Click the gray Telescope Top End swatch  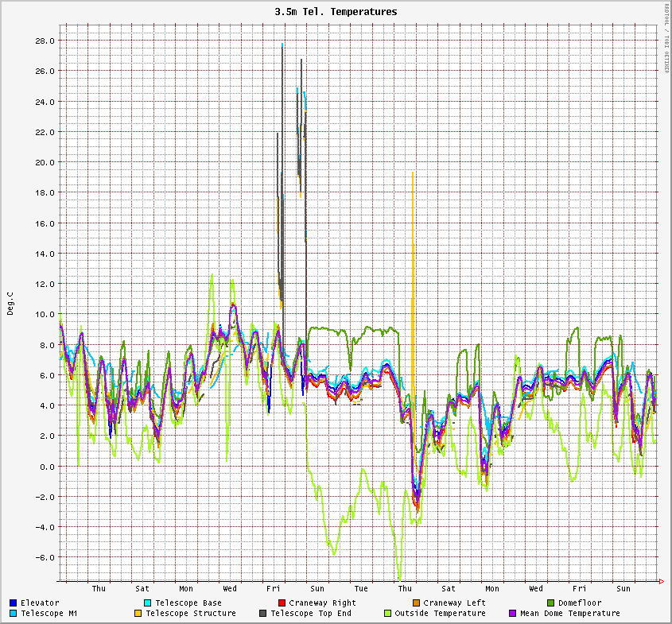tap(263, 614)
